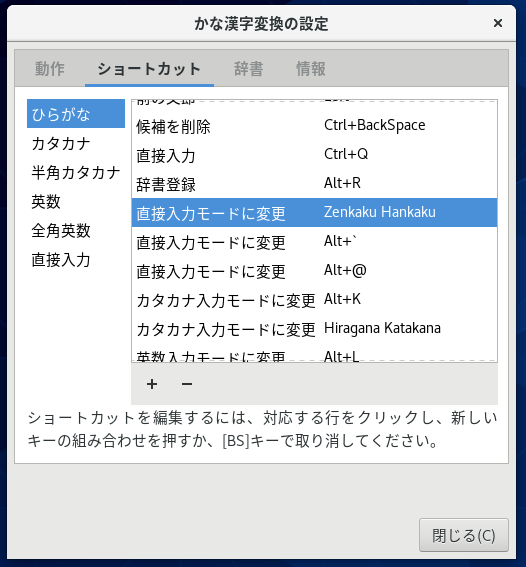Click the Zenkaku Hankaku key binding

[x=380, y=212]
